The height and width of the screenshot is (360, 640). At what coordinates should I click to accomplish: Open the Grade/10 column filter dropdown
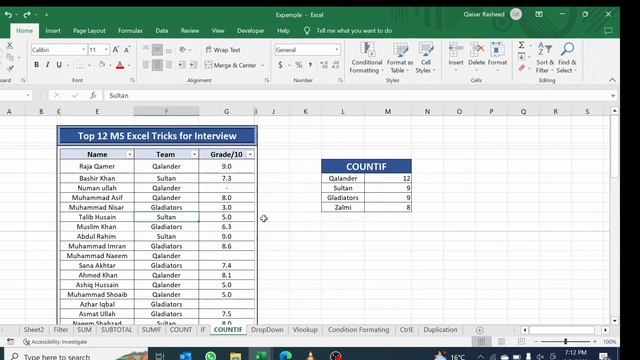tap(250, 154)
